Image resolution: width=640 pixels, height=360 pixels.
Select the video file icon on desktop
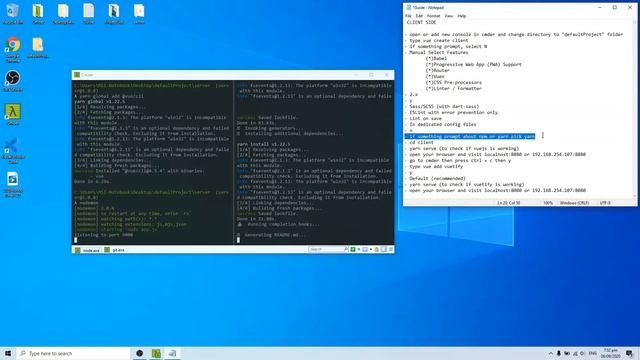13,184
